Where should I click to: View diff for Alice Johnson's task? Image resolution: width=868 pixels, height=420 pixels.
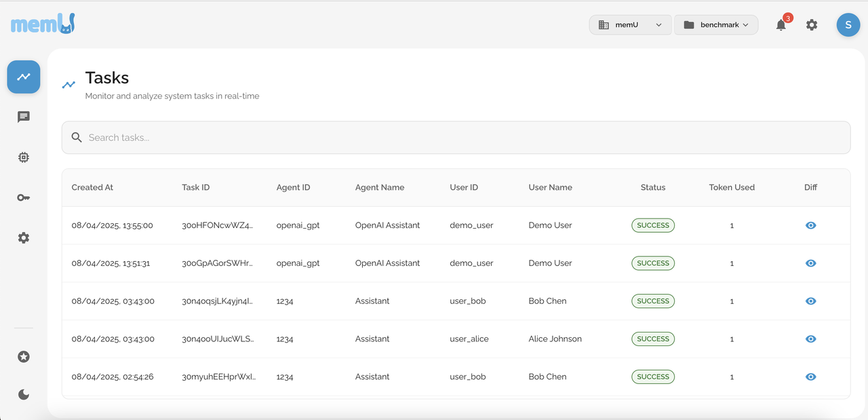click(x=810, y=339)
